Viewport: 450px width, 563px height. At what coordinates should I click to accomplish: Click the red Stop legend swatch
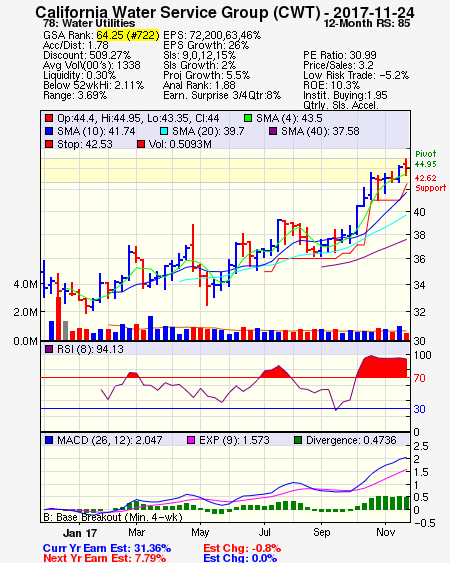coord(49,144)
